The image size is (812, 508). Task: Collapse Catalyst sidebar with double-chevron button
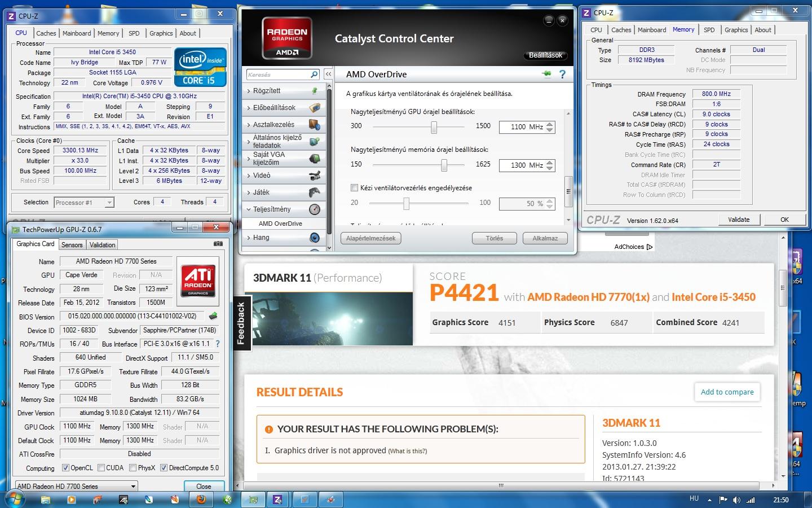pyautogui.click(x=328, y=75)
